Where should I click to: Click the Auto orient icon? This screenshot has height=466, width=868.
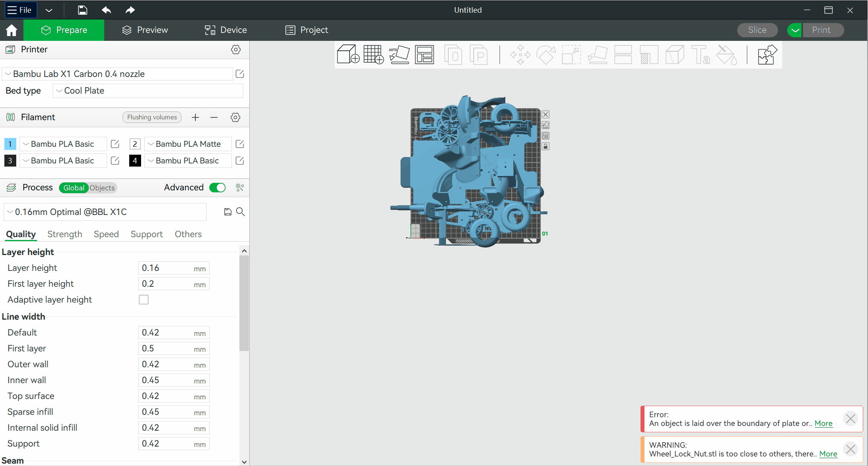pos(399,55)
